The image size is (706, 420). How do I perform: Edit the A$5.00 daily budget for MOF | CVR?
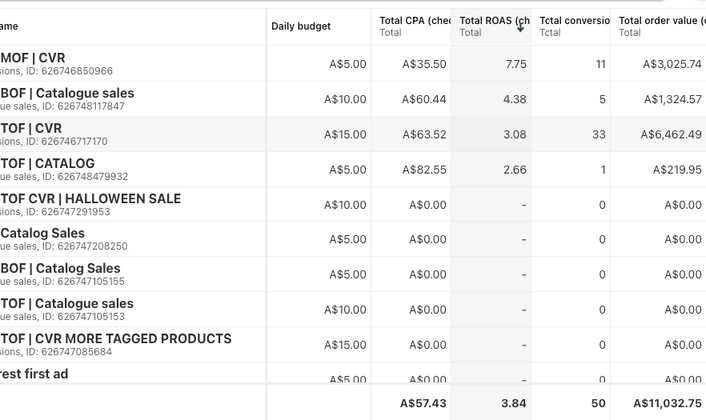(347, 64)
